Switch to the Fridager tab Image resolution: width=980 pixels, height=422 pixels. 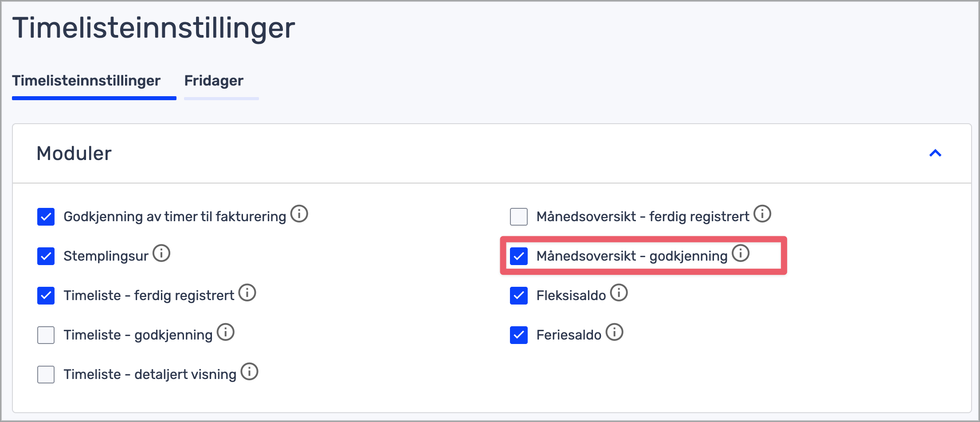pos(214,81)
